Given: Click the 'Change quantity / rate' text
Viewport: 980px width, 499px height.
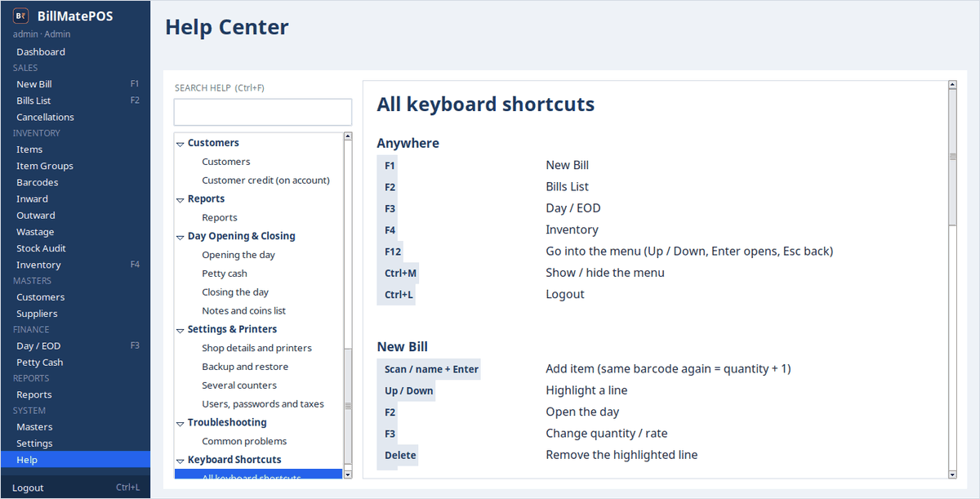Looking at the screenshot, I should point(607,434).
